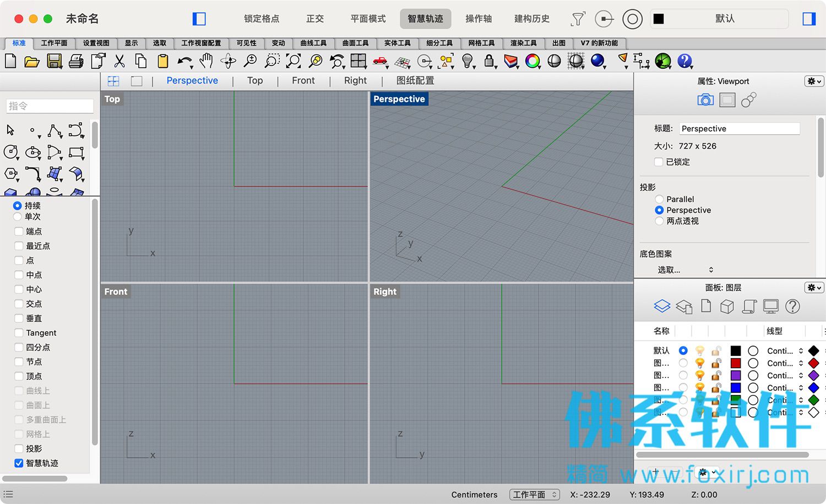This screenshot has height=504, width=826.
Task: Open the help question mark icon
Action: coord(684,61)
